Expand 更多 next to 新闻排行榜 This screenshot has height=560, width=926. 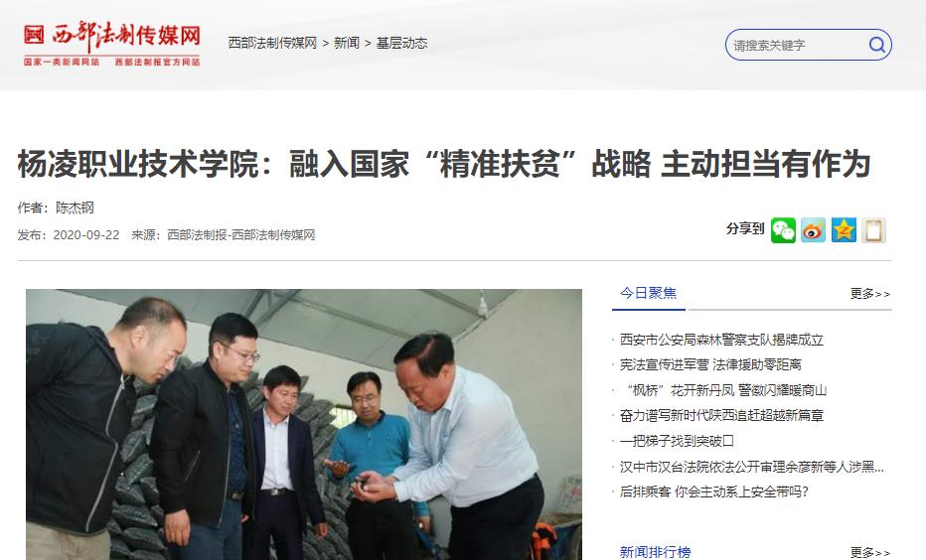coord(870,553)
